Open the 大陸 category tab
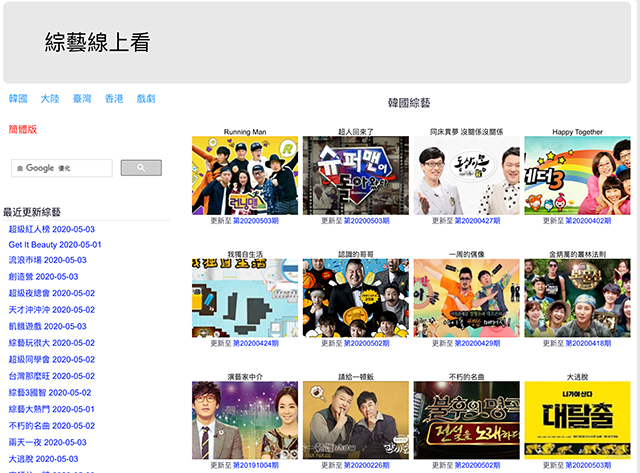The height and width of the screenshot is (473, 640). click(50, 98)
